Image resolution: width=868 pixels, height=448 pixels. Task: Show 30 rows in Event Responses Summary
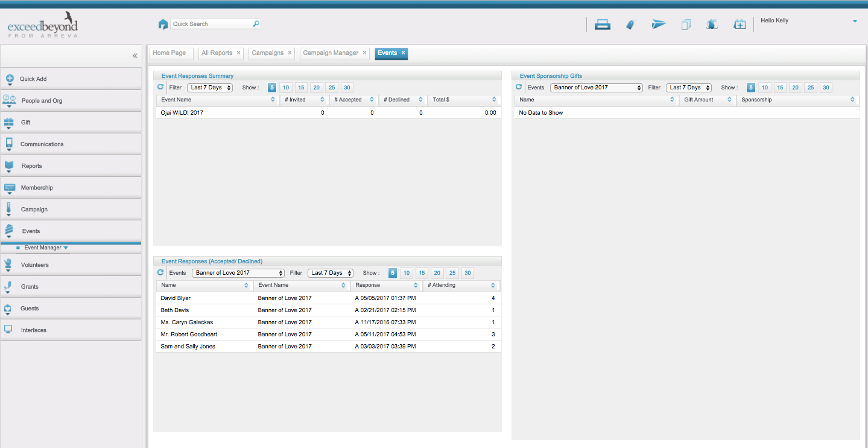(347, 88)
